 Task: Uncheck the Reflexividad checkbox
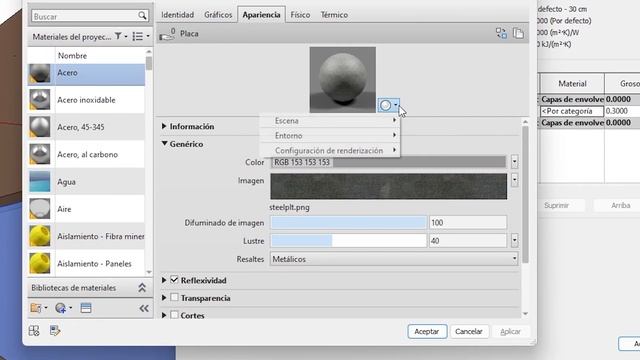click(174, 280)
